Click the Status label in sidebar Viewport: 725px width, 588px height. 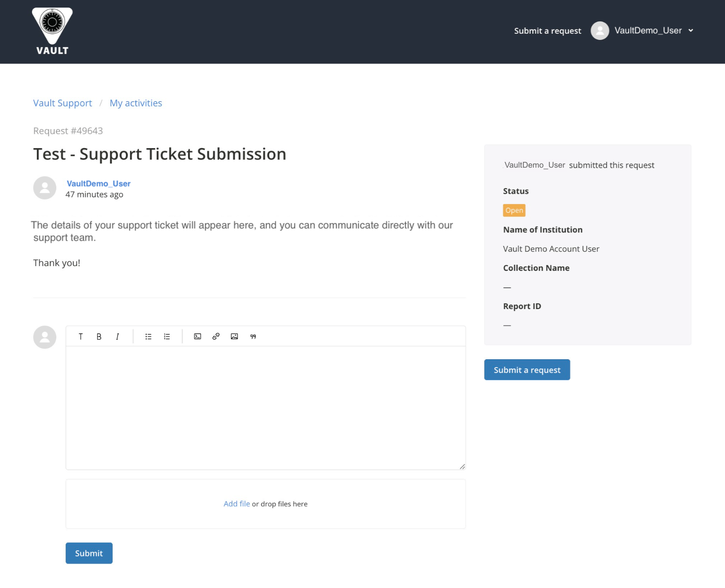[516, 191]
